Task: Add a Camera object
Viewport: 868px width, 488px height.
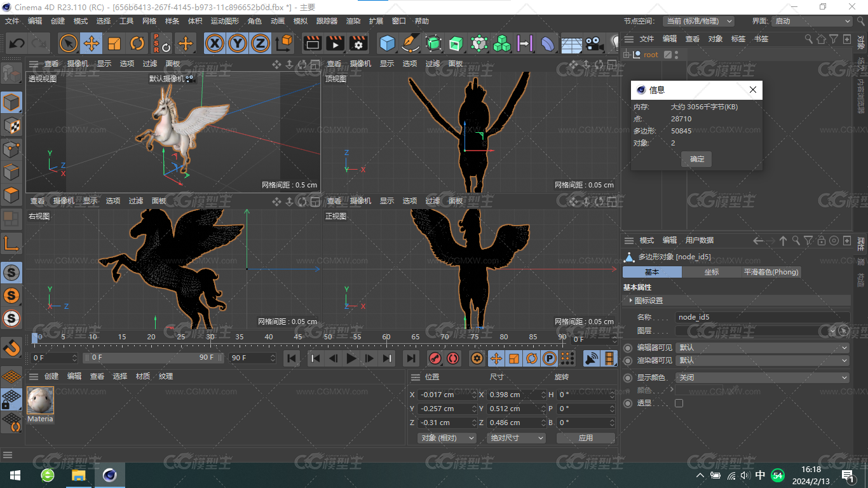Action: (x=594, y=43)
